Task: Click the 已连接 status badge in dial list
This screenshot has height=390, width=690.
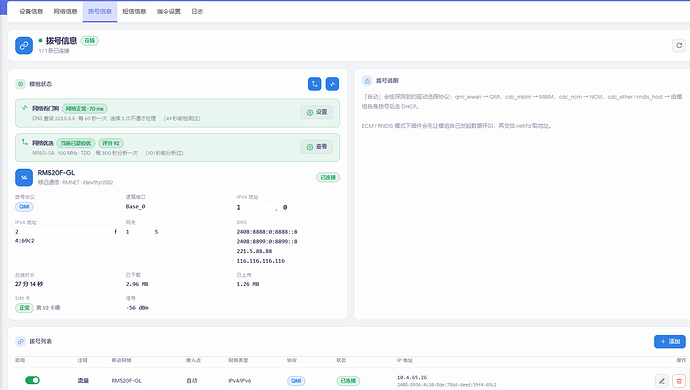Action: [x=348, y=381]
